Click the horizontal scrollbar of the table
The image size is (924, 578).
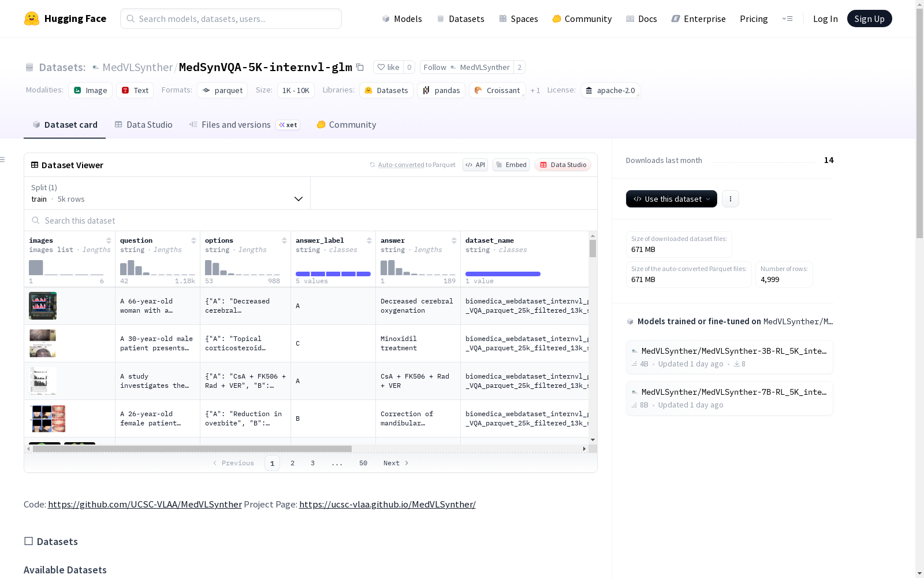tap(192, 449)
